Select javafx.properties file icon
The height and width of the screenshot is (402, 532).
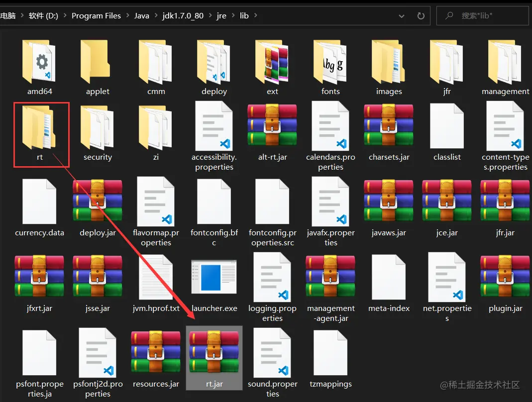tap(330, 201)
